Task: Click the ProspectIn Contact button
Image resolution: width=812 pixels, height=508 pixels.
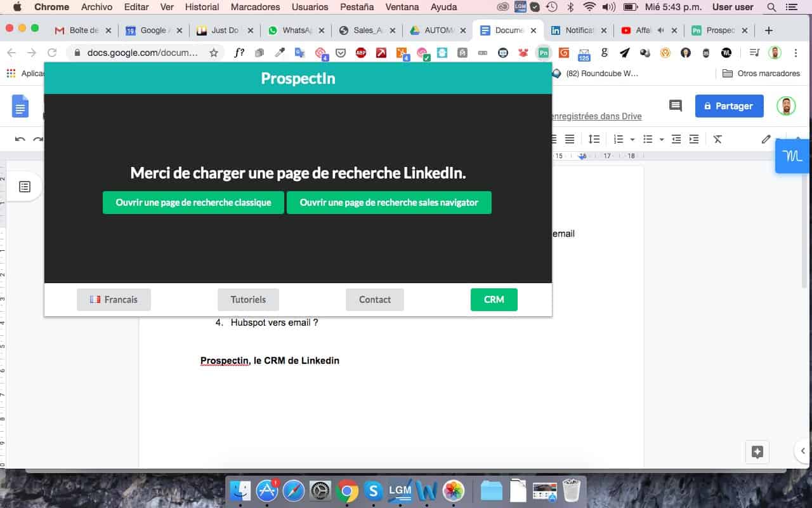Action: (375, 300)
